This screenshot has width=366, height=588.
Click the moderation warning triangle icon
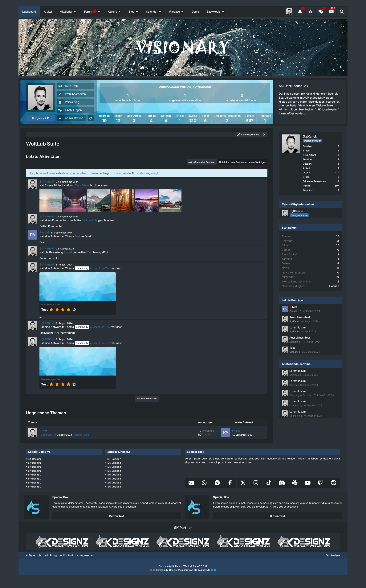coord(310,12)
